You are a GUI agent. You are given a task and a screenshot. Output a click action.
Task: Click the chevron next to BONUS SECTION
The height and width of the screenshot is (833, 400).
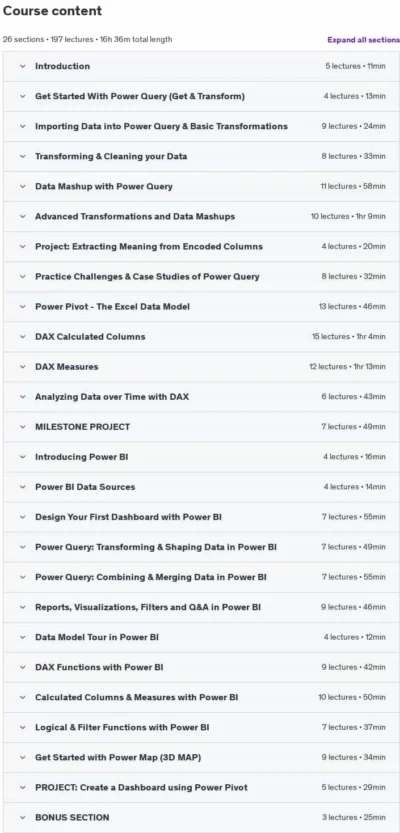coord(22,817)
